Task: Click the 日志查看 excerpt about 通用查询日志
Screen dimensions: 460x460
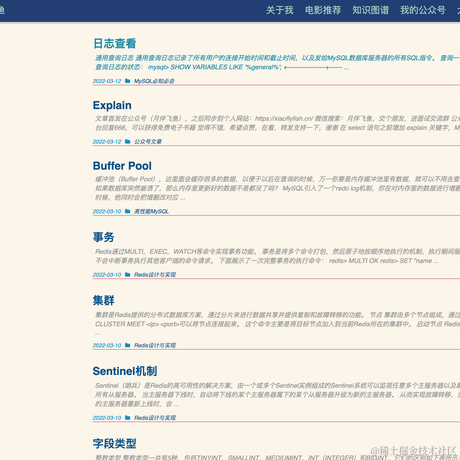Action: (x=277, y=63)
